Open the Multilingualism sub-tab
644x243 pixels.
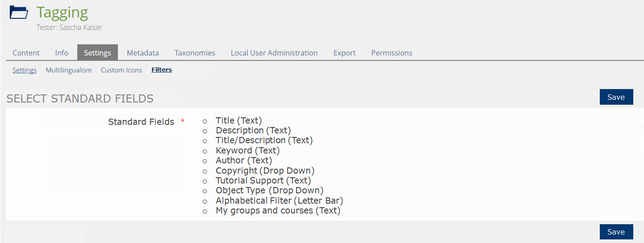68,70
